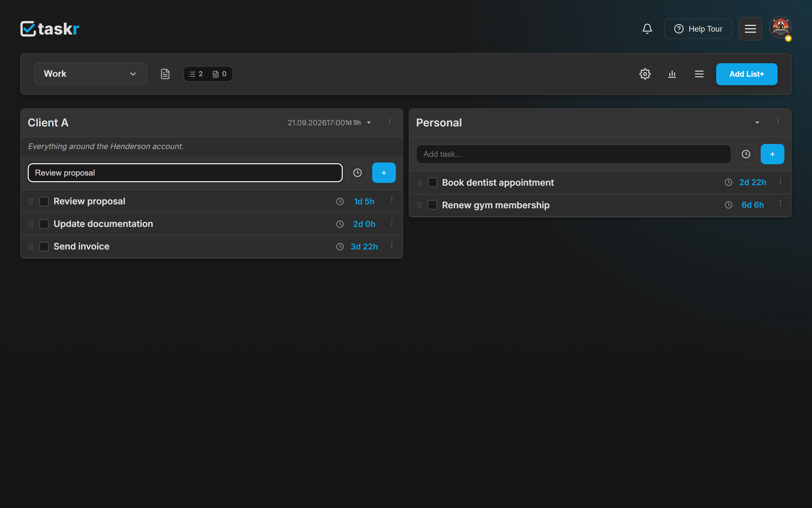Click the notes count badge showing 0
Viewport: 812px width, 508px height.
(x=220, y=74)
